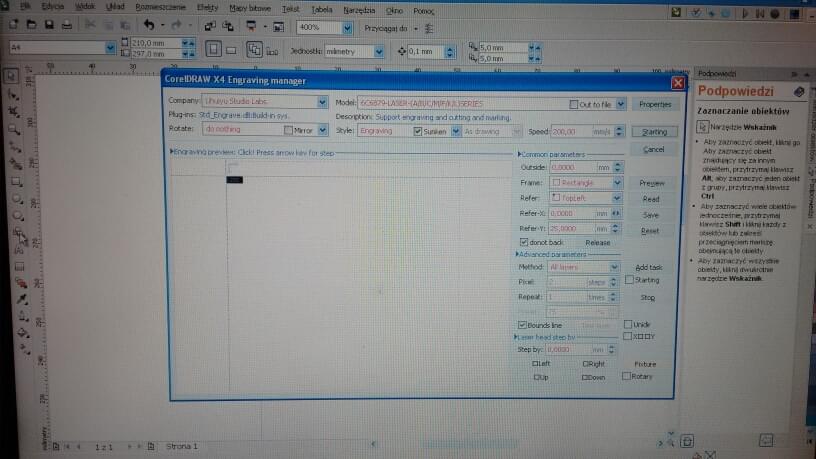Click the Outside value stepper

[617, 167]
